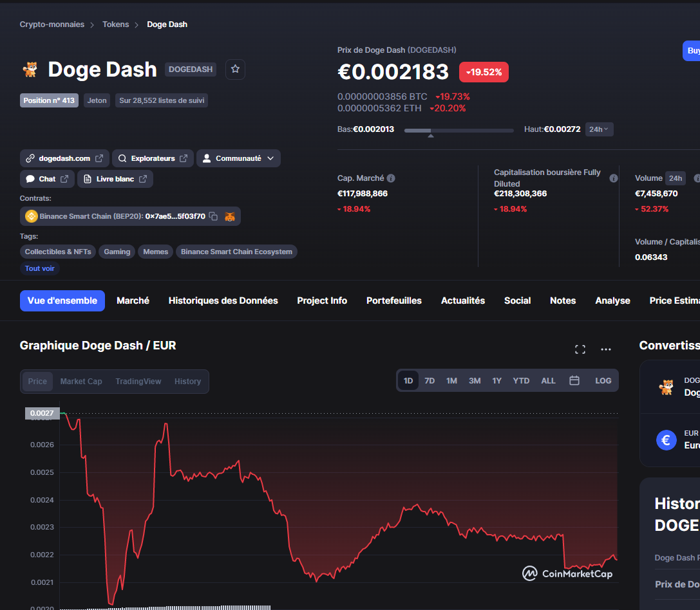Open chart more options ellipsis
Image resolution: width=700 pixels, height=610 pixels.
point(606,349)
